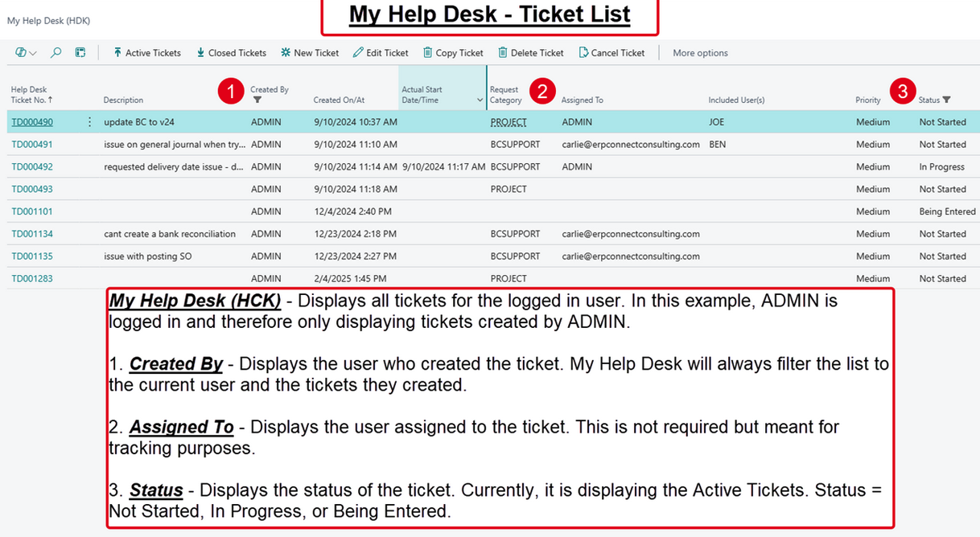Click created date '12/4/2024 2:40 PM'
The image size is (980, 537).
point(352,211)
